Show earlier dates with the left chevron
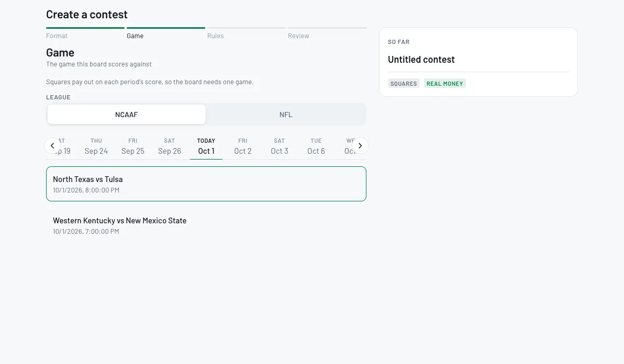 tap(52, 145)
